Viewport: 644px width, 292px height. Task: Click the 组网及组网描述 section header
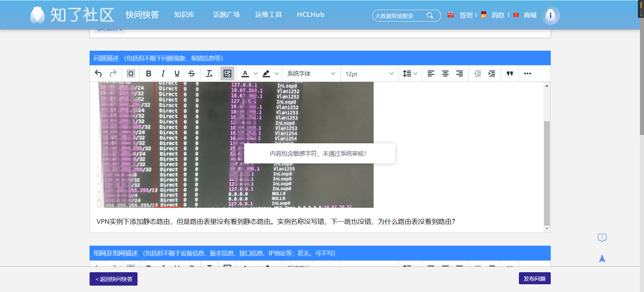coord(320,253)
